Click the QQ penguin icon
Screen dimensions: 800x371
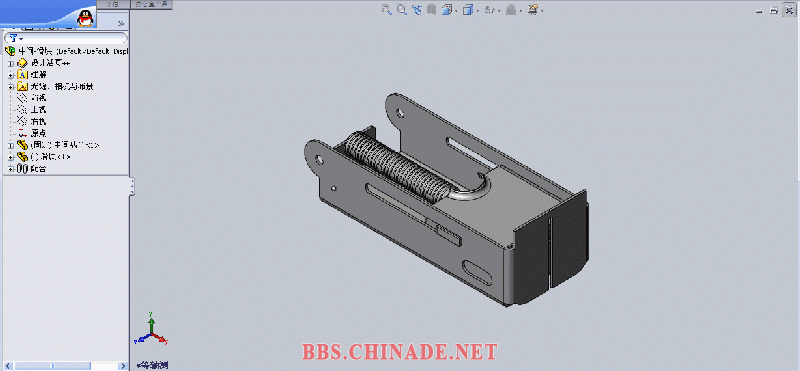coord(85,18)
